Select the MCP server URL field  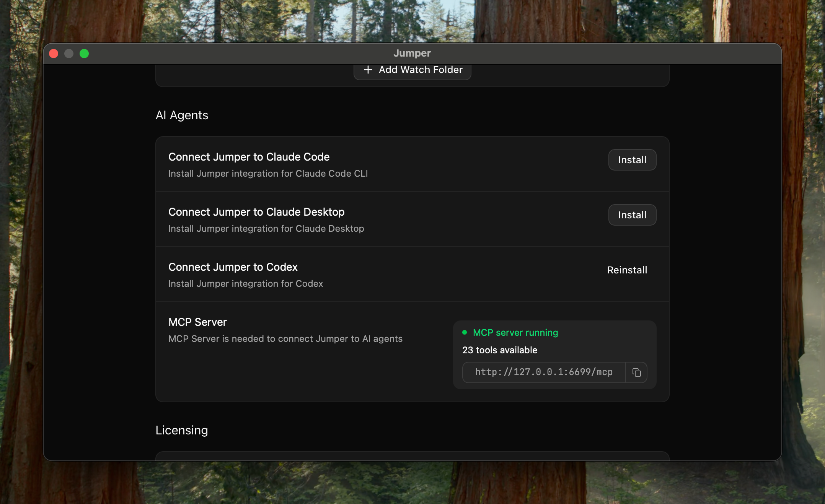[x=543, y=372]
